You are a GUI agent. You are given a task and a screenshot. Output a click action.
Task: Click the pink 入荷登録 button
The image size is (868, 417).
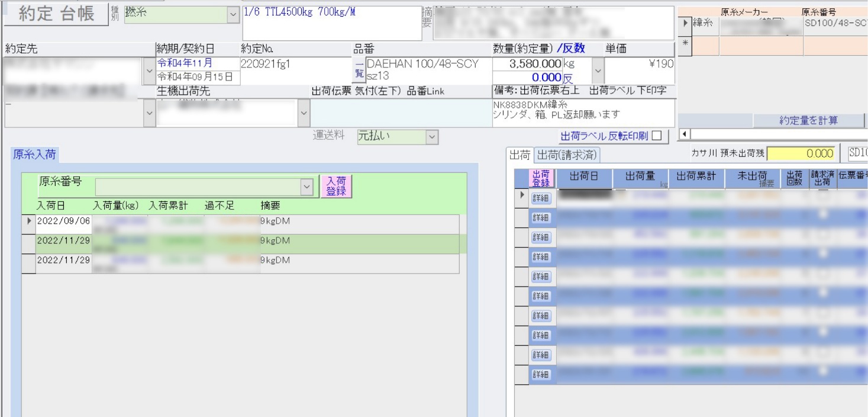pyautogui.click(x=336, y=186)
